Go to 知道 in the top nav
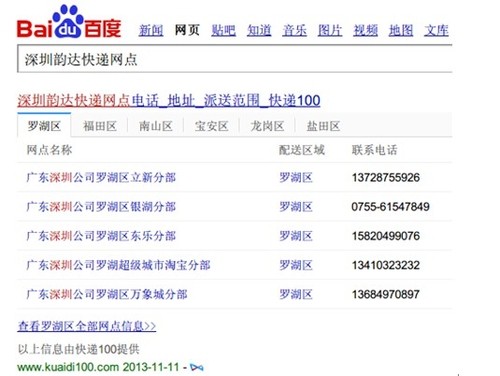The image size is (500, 376). pos(259,30)
